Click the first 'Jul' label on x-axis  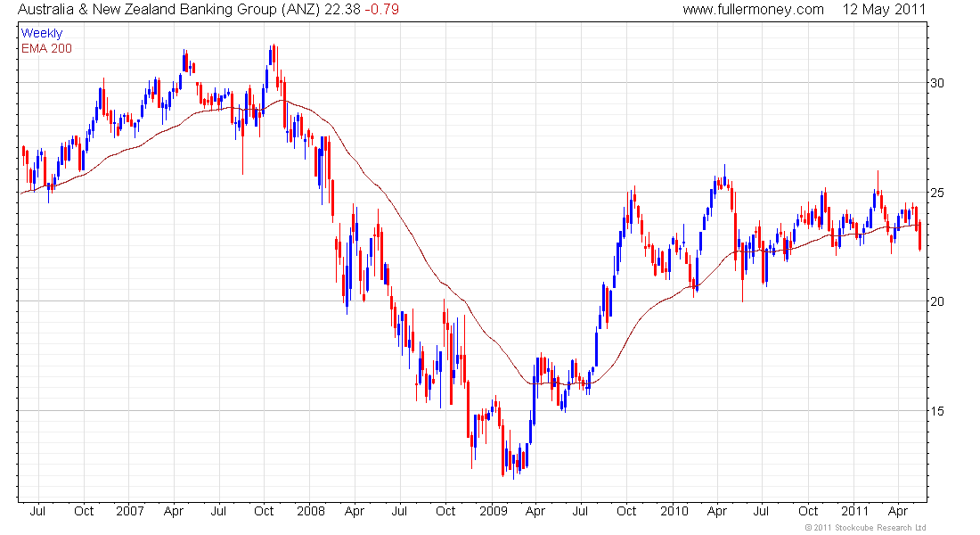(37, 511)
